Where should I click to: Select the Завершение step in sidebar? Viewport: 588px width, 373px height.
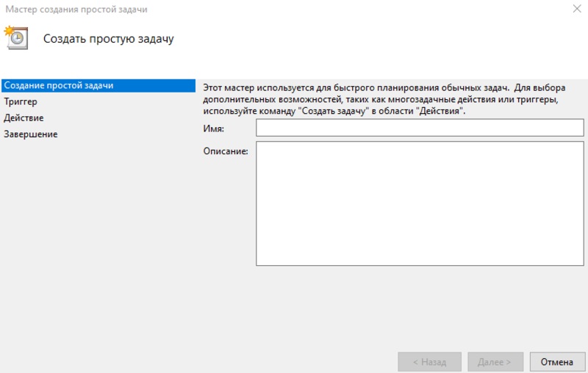pos(30,134)
